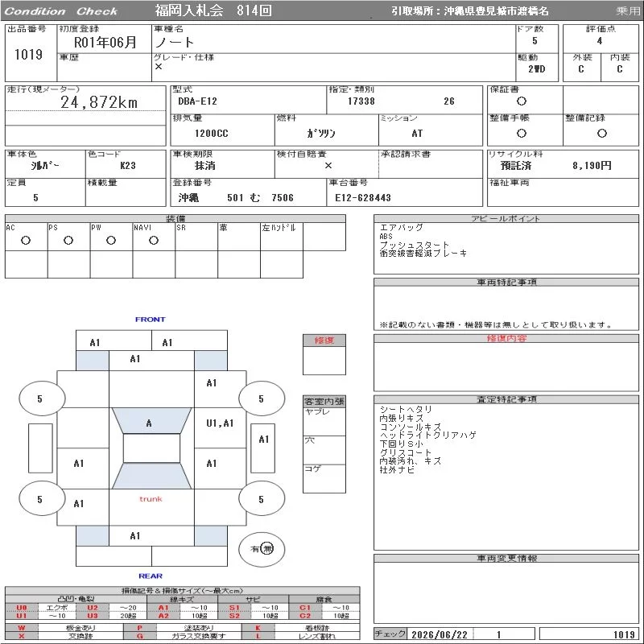Click the interior grade 'C' under 内装
Image resolution: width=644 pixels, height=644 pixels.
coord(619,69)
